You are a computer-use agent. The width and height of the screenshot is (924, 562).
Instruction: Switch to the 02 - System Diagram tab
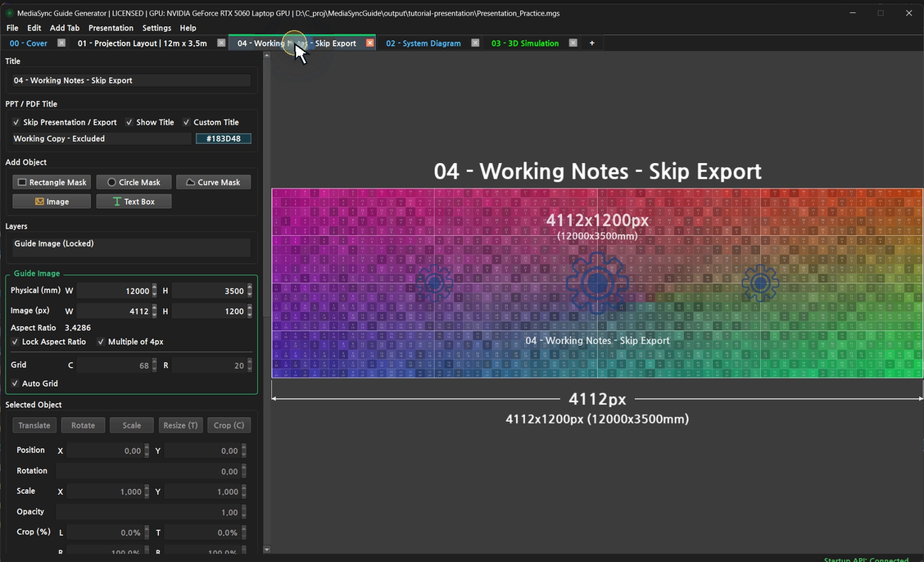click(x=423, y=43)
